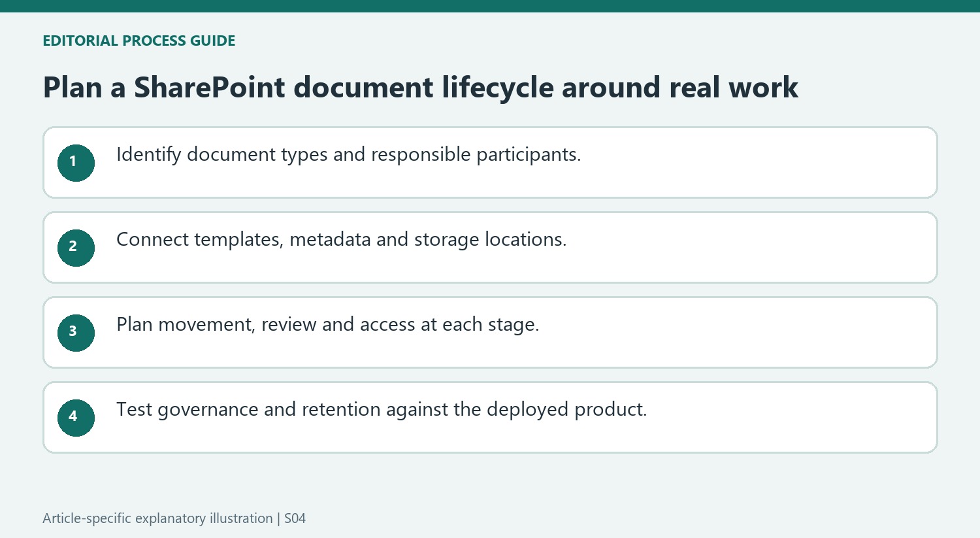Select "Connect templates, metadata and storage locations."
The width and height of the screenshot is (980, 538).
coord(341,240)
